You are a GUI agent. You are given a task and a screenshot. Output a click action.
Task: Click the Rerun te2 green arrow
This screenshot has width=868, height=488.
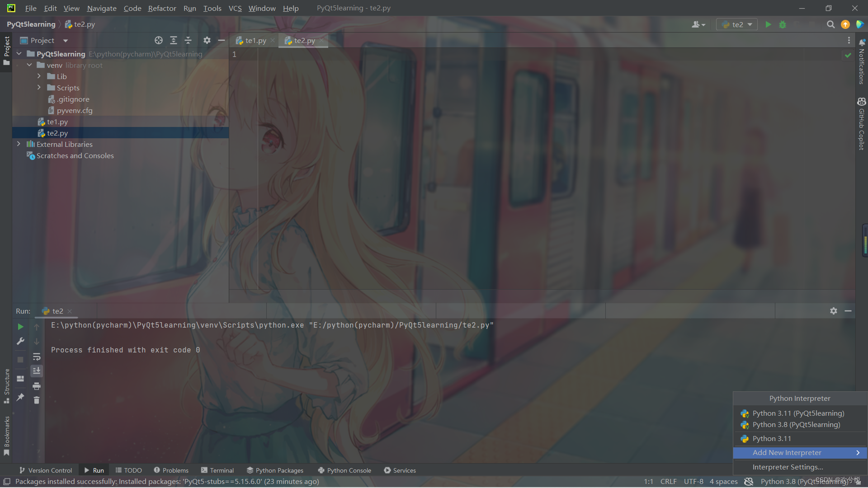(x=20, y=326)
